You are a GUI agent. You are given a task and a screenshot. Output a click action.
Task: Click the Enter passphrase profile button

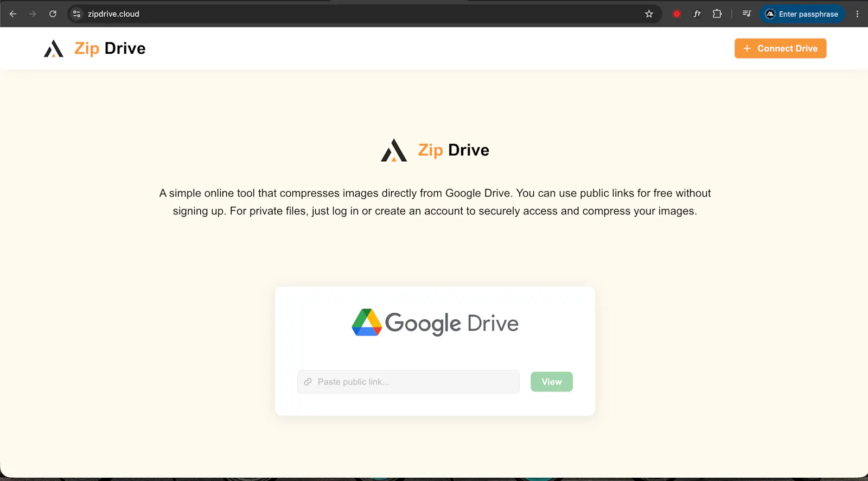[802, 14]
